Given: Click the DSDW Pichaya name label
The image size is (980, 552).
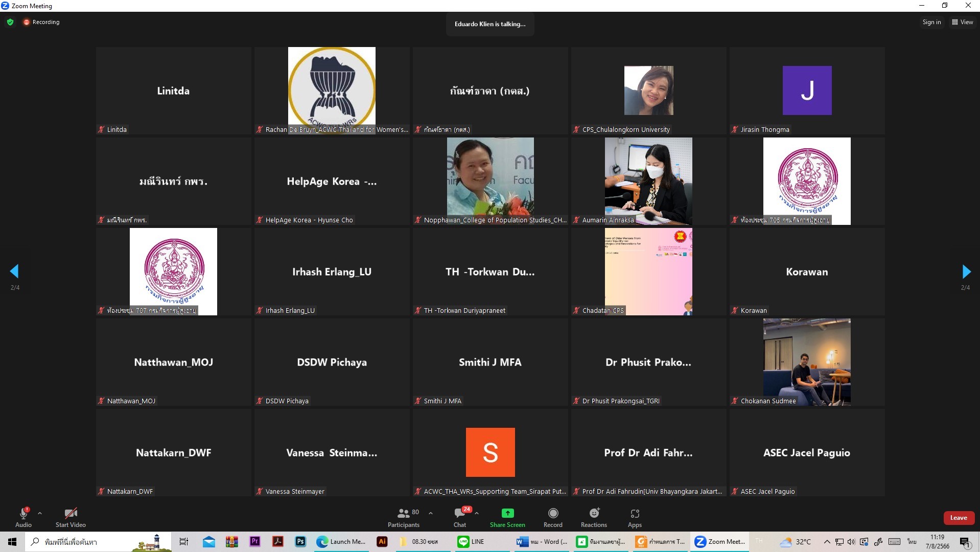Looking at the screenshot, I should [287, 401].
